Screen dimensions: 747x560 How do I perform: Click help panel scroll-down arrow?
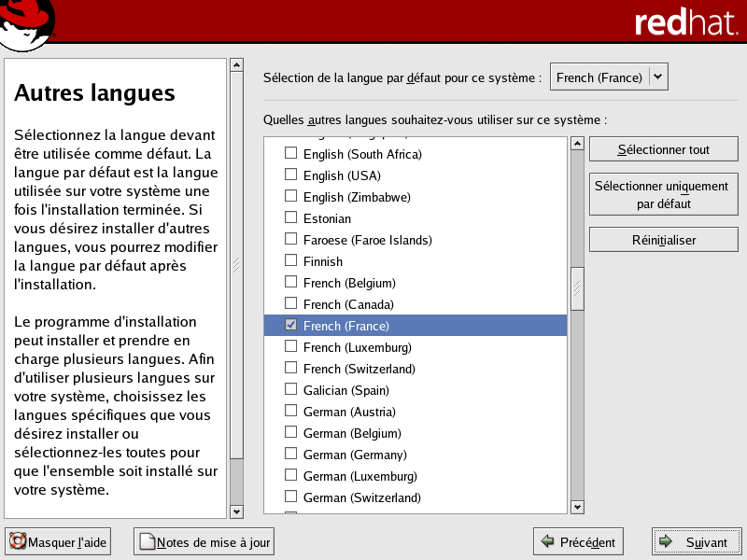click(236, 511)
